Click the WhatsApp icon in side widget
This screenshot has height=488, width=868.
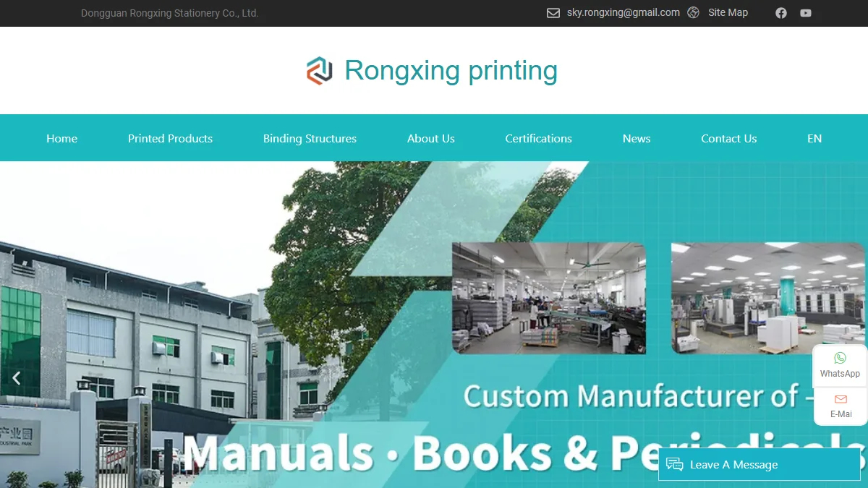coord(840,358)
